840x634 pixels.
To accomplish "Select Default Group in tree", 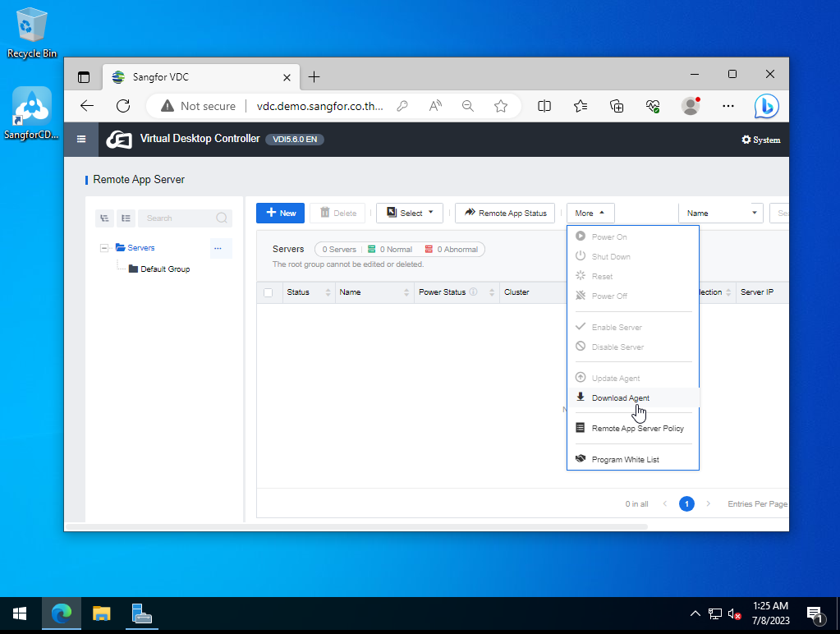I will (x=159, y=269).
